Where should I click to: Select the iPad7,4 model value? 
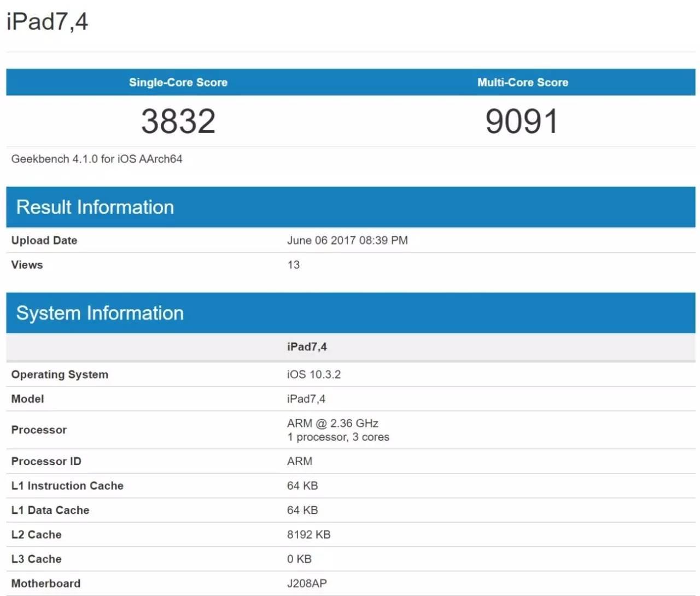tap(306, 399)
